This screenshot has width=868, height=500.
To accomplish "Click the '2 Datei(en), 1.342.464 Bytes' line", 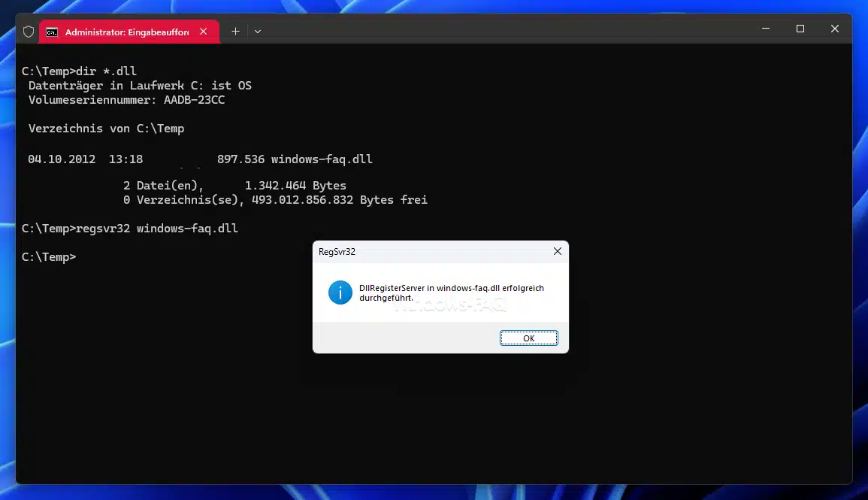I will 234,186.
